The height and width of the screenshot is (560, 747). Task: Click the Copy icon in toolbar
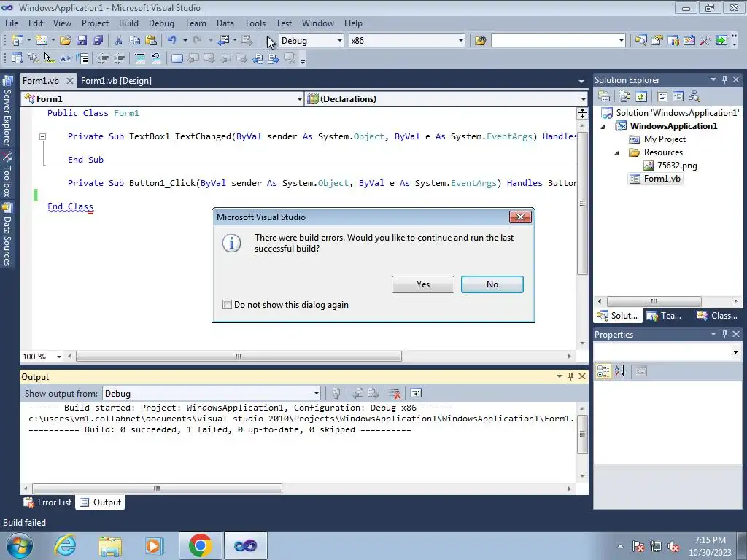coord(135,41)
